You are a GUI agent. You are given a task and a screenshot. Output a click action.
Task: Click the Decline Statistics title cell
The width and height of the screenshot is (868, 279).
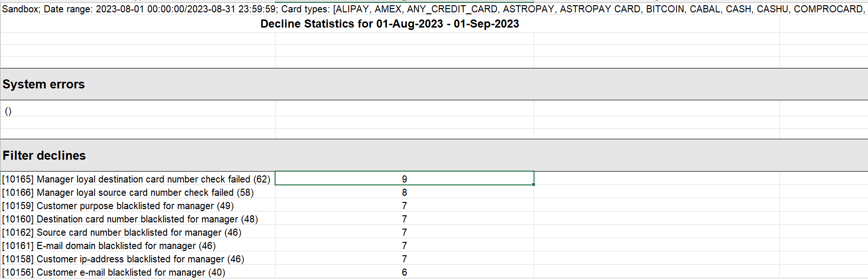(390, 24)
